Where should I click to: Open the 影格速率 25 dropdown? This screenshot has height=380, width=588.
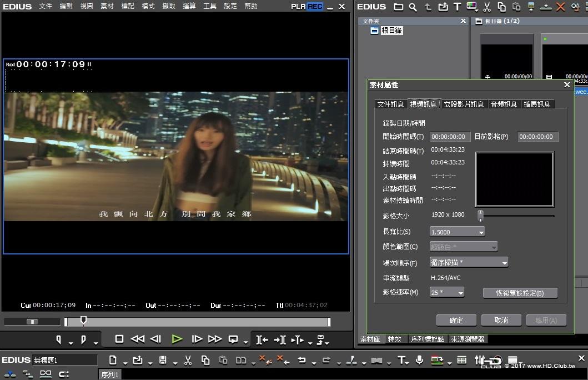coord(447,293)
